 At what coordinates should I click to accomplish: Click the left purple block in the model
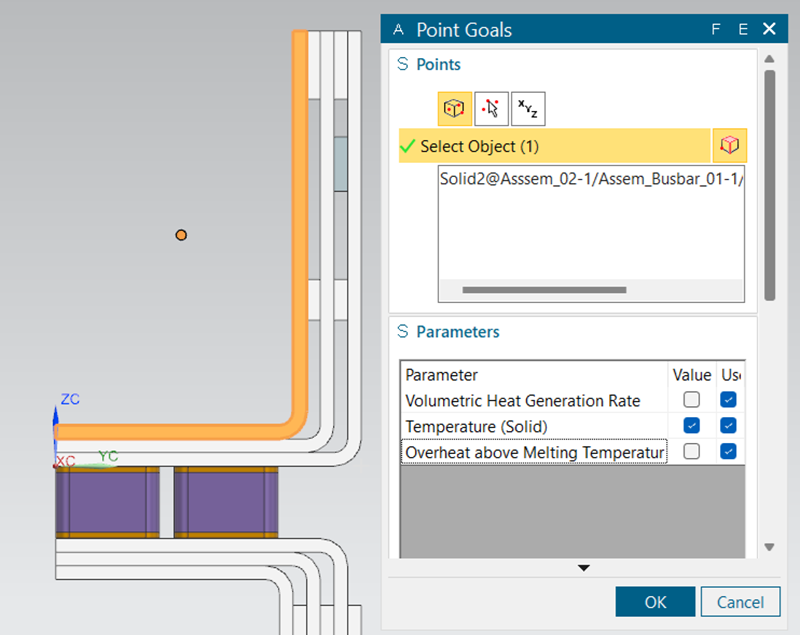[108, 502]
